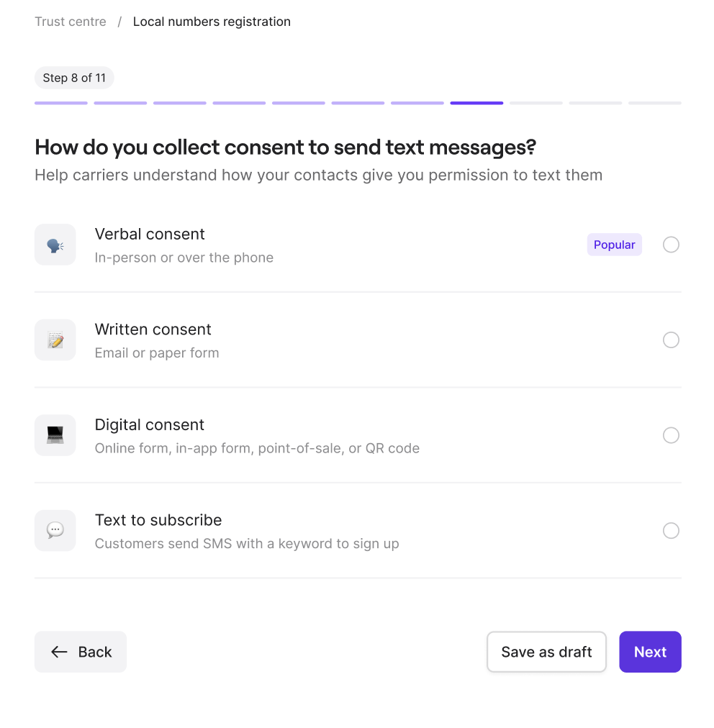This screenshot has width=714, height=728.
Task: Select the Digital consent radio button
Action: 671,434
